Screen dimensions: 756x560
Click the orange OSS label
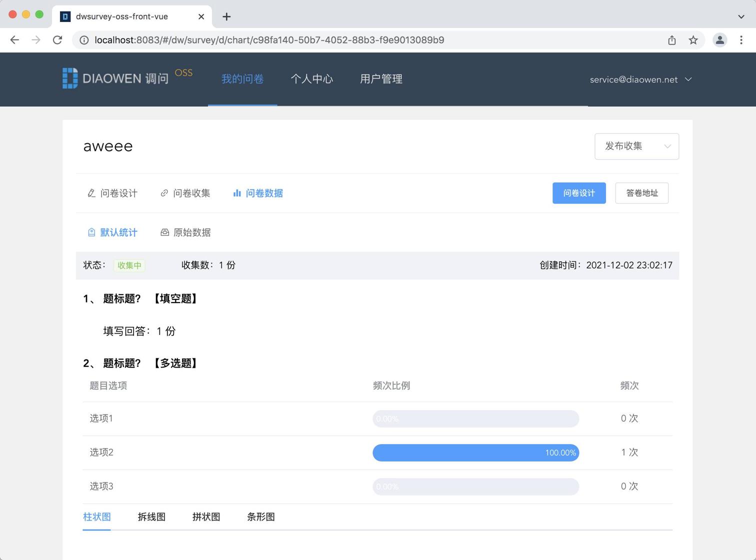183,73
